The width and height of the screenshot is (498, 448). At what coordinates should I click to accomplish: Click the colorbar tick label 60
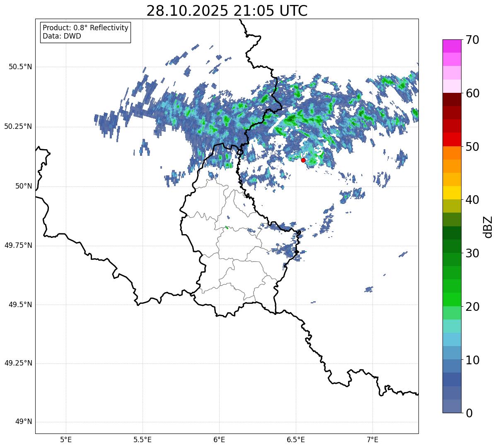coord(472,93)
